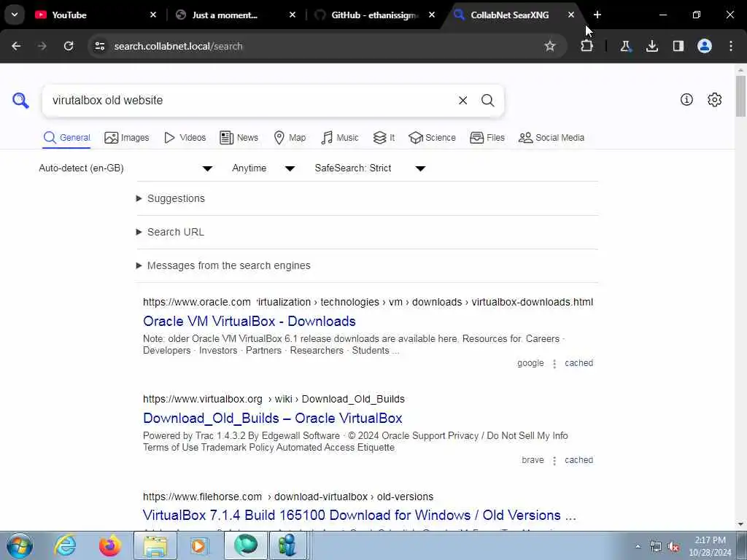
Task: Click the muted volume tray icon
Action: click(x=673, y=547)
